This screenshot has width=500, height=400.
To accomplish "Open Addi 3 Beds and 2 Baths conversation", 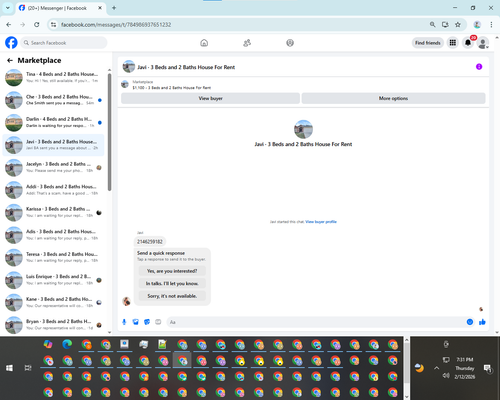I will (x=53, y=190).
